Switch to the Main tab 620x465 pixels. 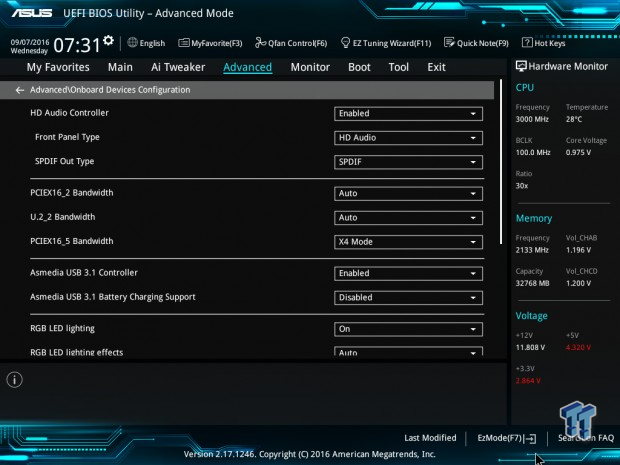(120, 67)
